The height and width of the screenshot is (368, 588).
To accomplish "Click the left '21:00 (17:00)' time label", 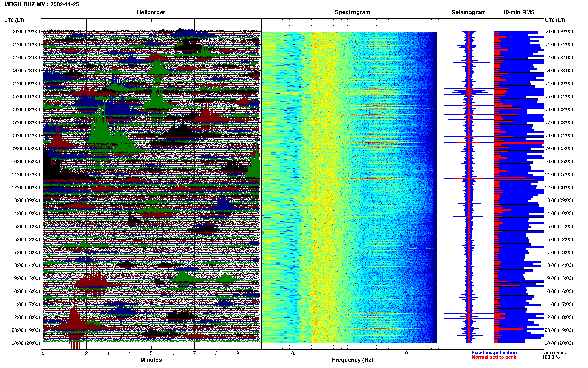I will tap(26, 304).
